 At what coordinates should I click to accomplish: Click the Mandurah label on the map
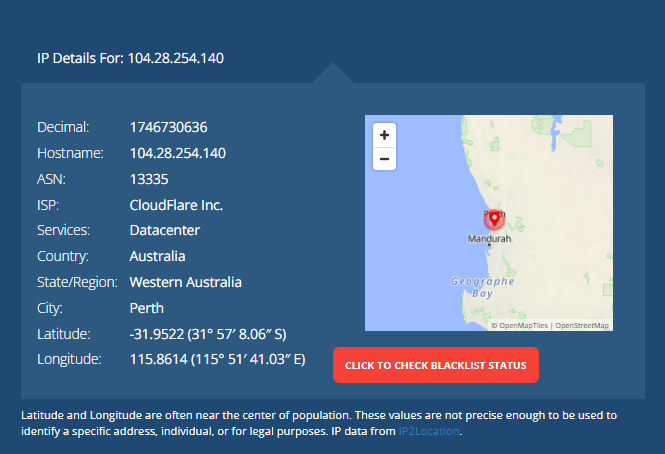click(x=489, y=238)
